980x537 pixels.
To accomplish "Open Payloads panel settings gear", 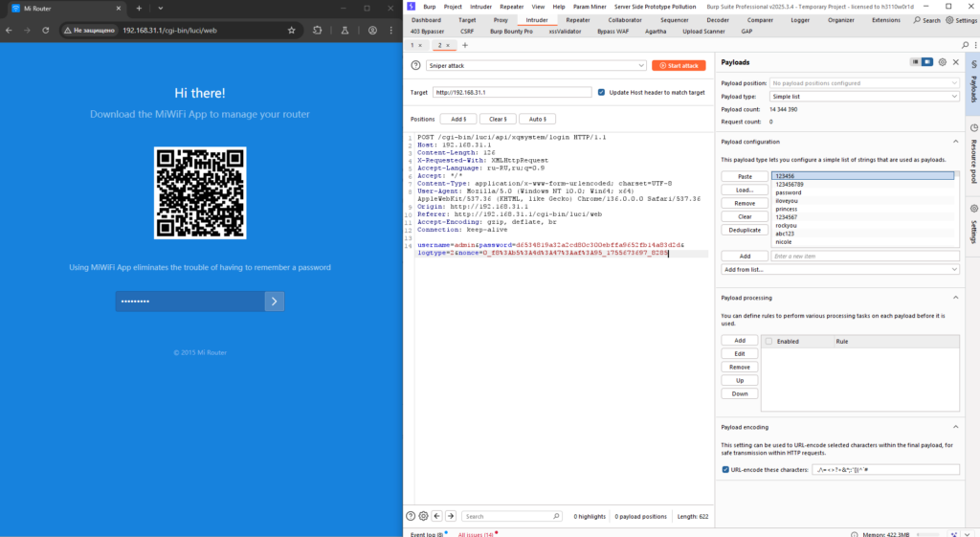I will (942, 62).
